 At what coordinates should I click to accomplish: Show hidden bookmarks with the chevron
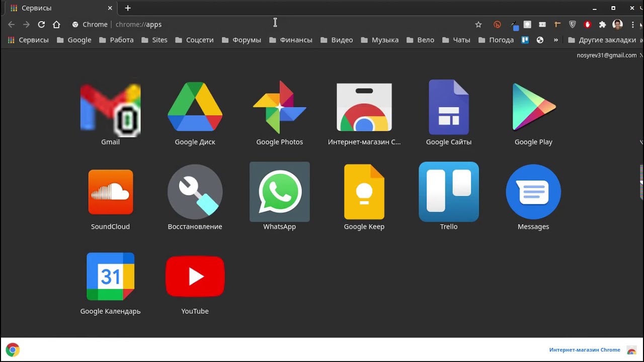555,40
